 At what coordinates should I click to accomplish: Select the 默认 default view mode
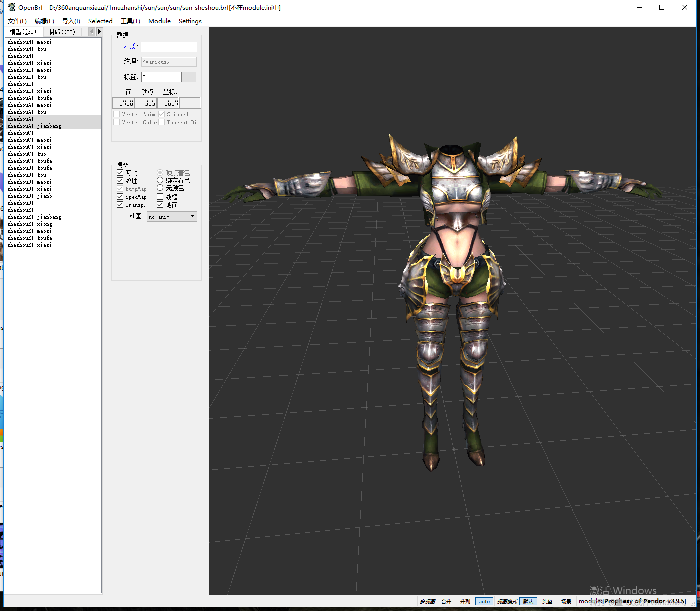[528, 601]
